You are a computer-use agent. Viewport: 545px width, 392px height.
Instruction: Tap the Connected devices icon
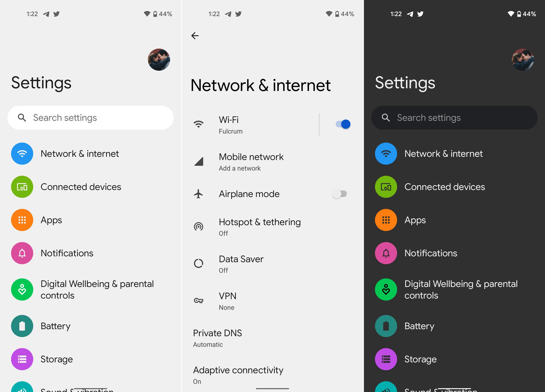coord(22,187)
